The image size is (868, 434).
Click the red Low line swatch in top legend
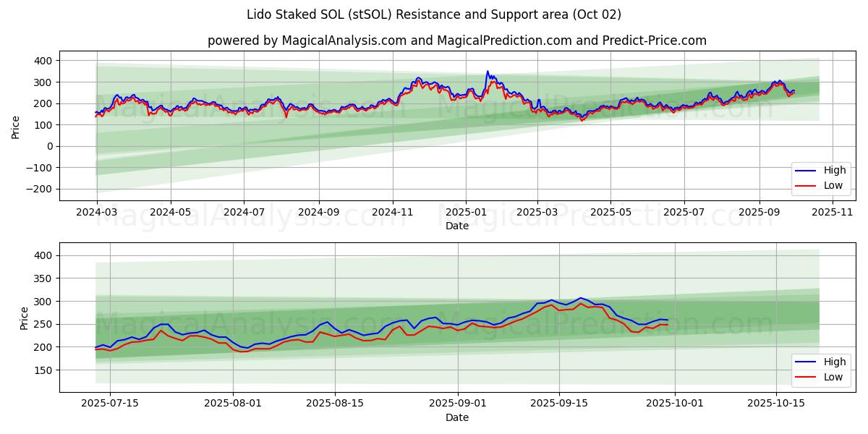[806, 185]
